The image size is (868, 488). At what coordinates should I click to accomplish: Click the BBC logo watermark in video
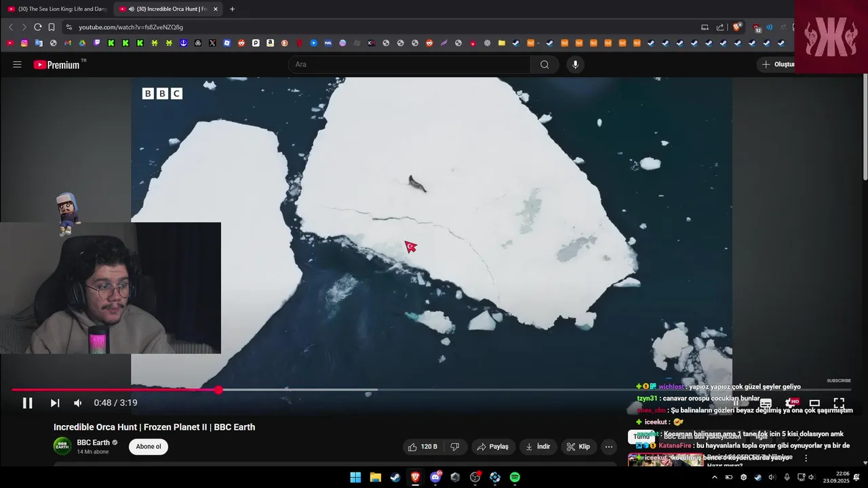tap(162, 94)
